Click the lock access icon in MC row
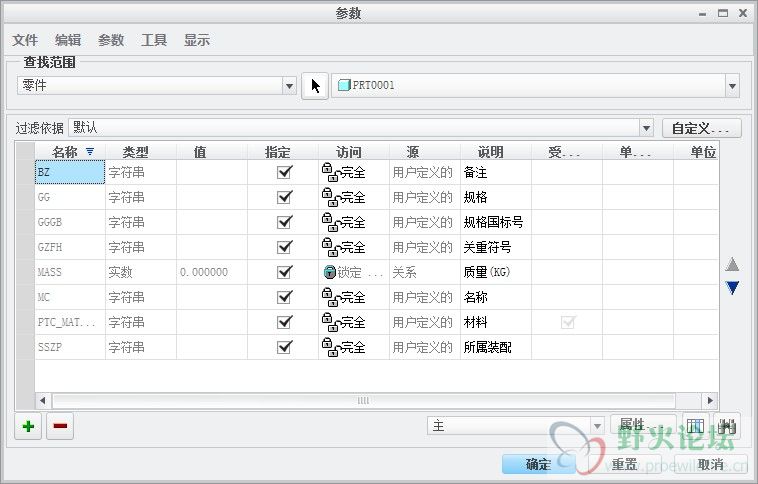 (330, 297)
